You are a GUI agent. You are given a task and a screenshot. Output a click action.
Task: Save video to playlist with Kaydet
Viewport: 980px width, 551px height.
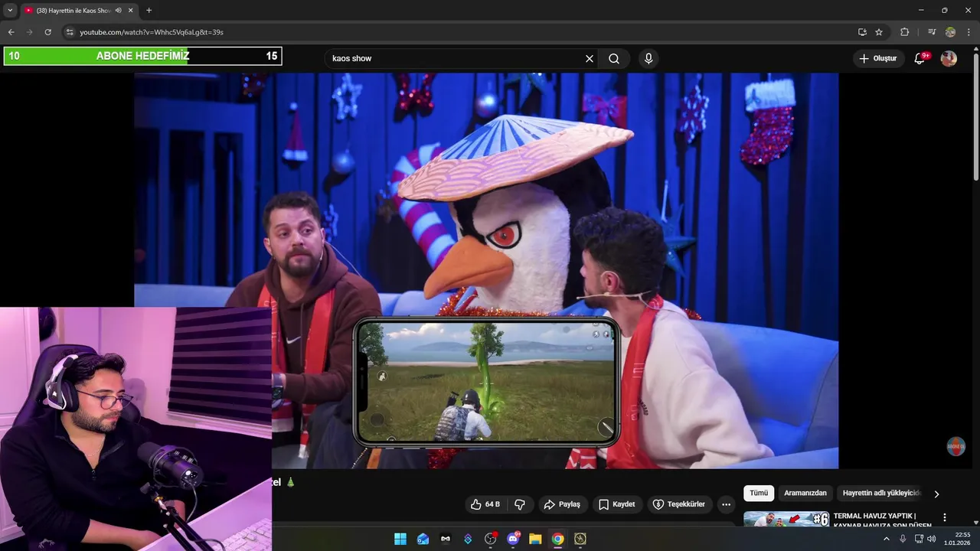pos(617,504)
